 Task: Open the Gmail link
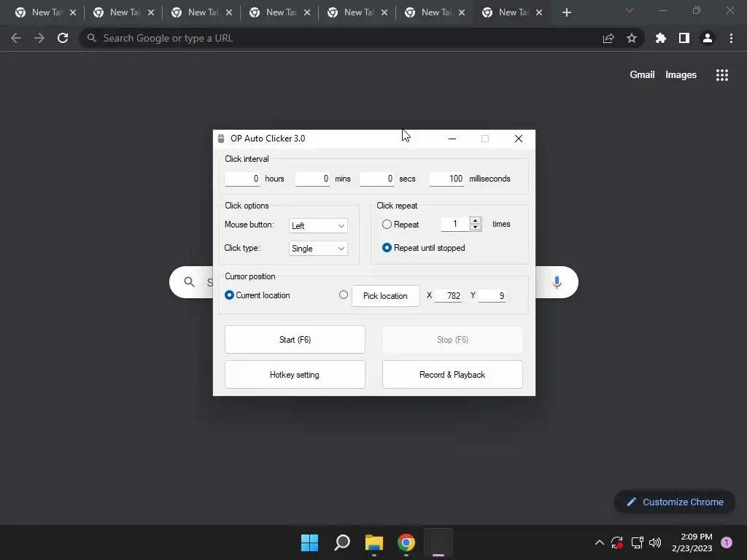(642, 75)
